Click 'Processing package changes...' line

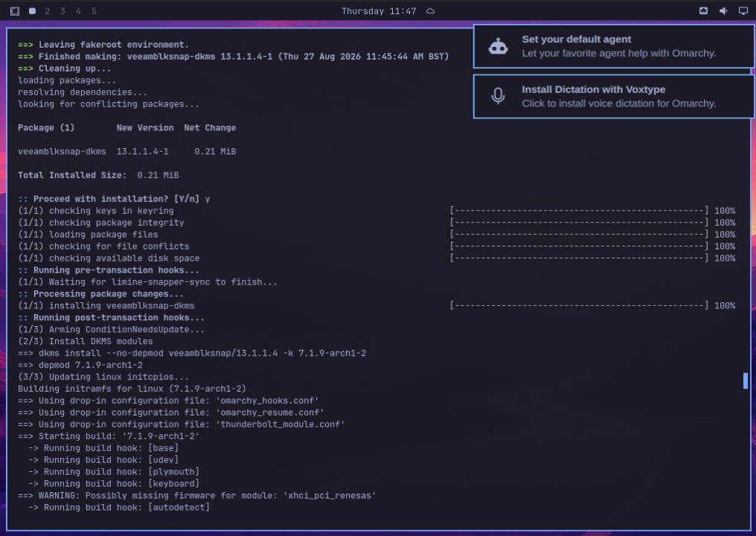tap(100, 294)
